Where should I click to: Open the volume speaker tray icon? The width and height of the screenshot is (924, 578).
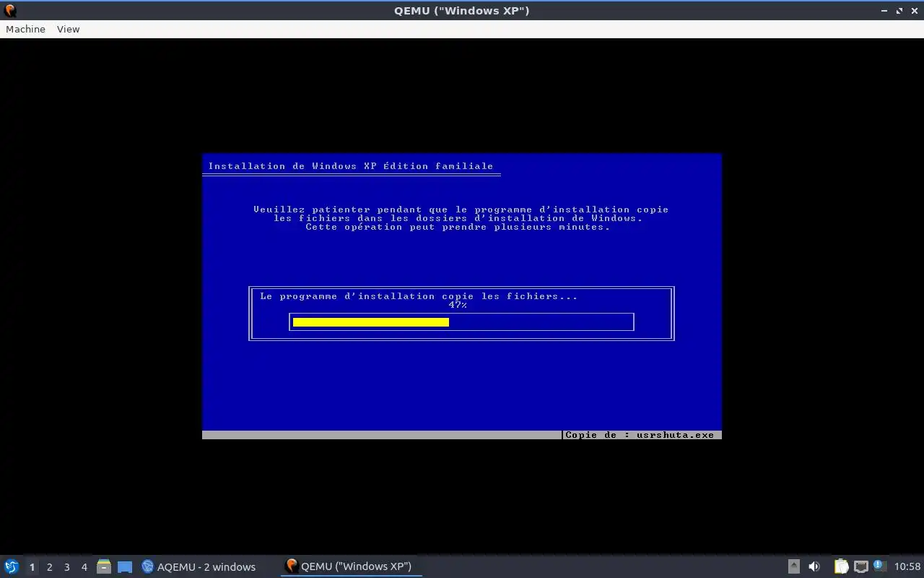tap(814, 566)
